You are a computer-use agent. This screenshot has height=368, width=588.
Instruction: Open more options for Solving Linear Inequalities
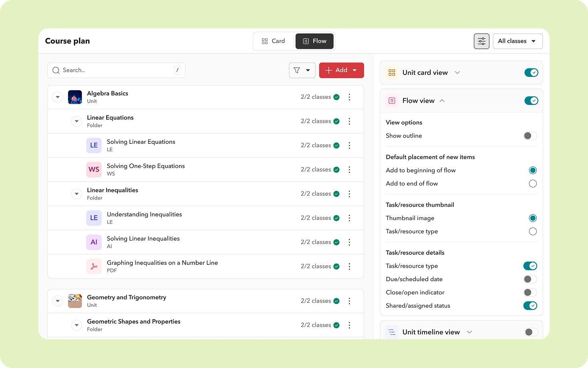pyautogui.click(x=349, y=242)
